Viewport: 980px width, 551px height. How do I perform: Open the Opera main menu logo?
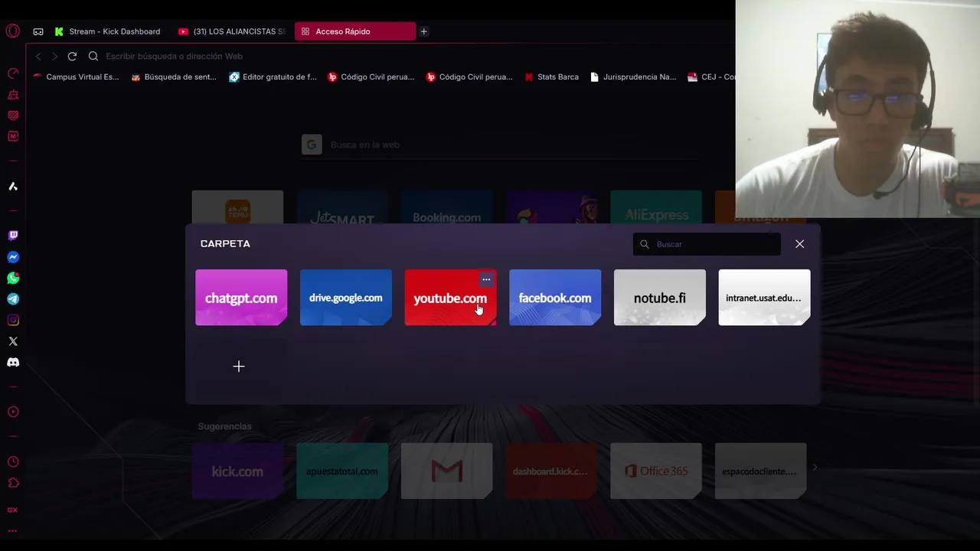[x=12, y=31]
